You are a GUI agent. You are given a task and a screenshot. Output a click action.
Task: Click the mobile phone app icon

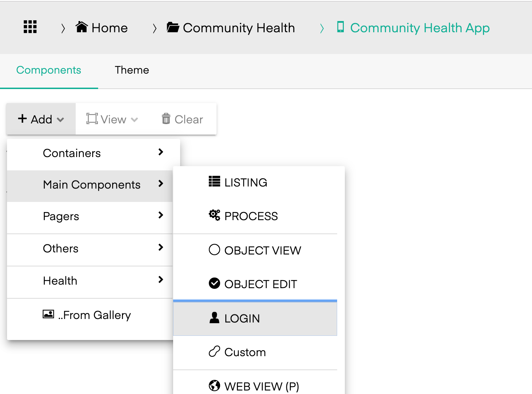(340, 27)
